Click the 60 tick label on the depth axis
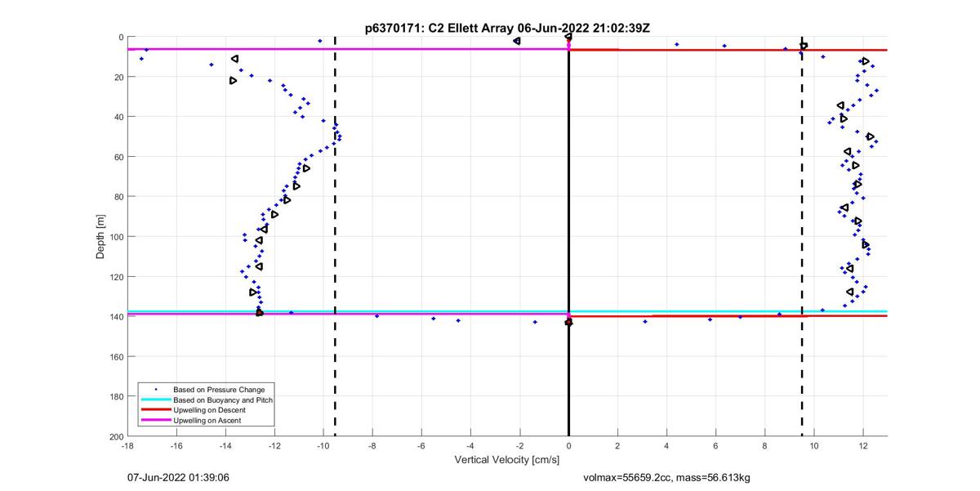Screen dimensions: 980x491 pyautogui.click(x=118, y=157)
